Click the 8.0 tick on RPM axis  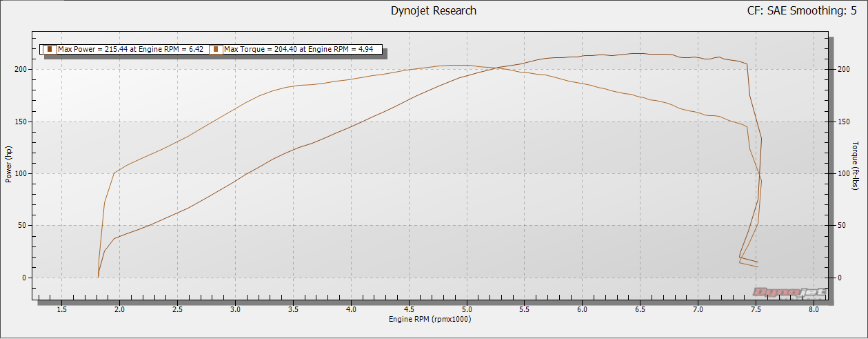pos(814,311)
